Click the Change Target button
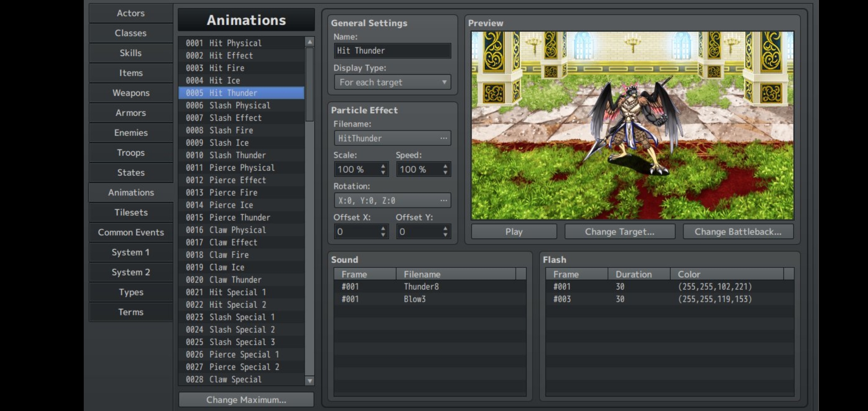 point(620,232)
